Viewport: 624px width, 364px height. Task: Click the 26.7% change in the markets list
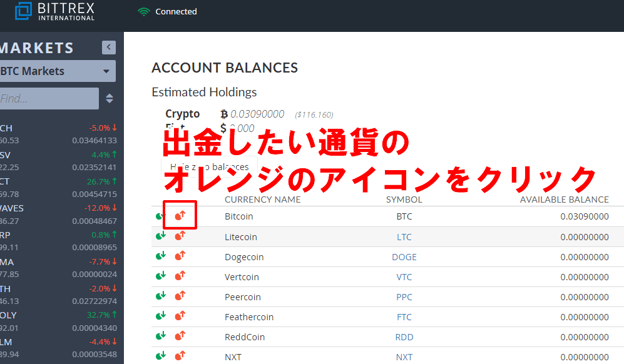click(x=102, y=181)
